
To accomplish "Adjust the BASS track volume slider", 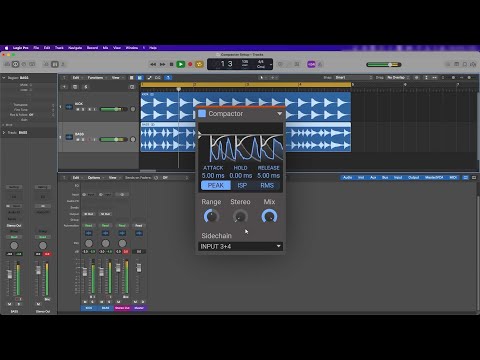I will click(113, 139).
